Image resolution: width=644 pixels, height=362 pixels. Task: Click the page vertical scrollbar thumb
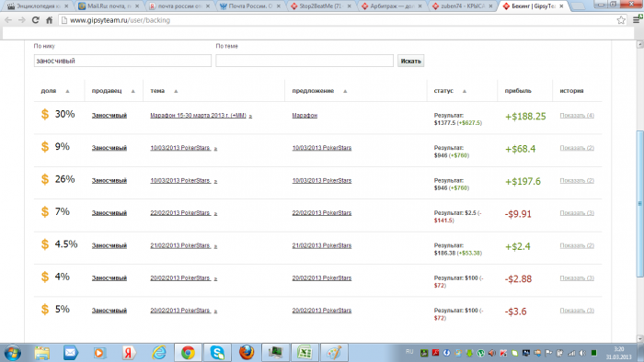[x=639, y=204]
